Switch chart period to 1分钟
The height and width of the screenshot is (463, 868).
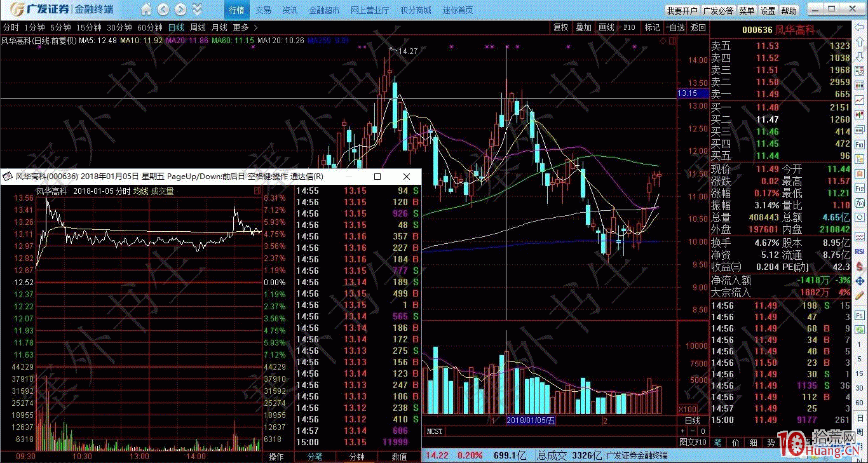(x=34, y=27)
